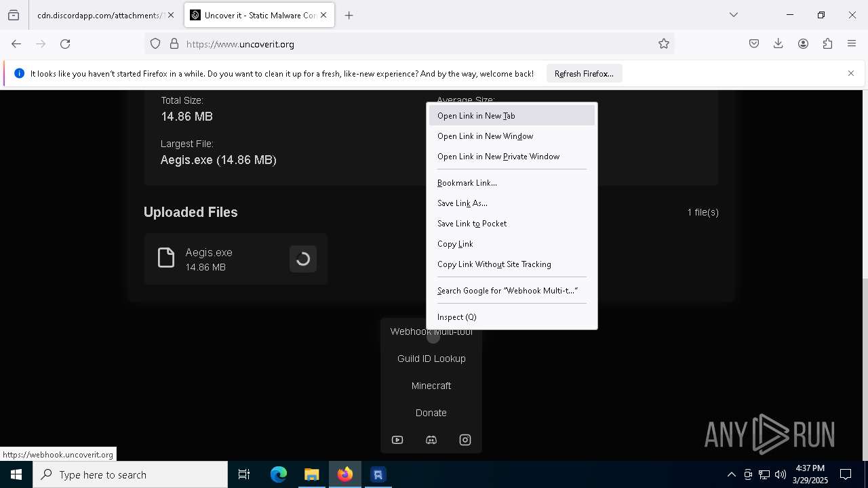This screenshot has height=488, width=868.
Task: Bookmark this page with star icon
Action: 664,44
